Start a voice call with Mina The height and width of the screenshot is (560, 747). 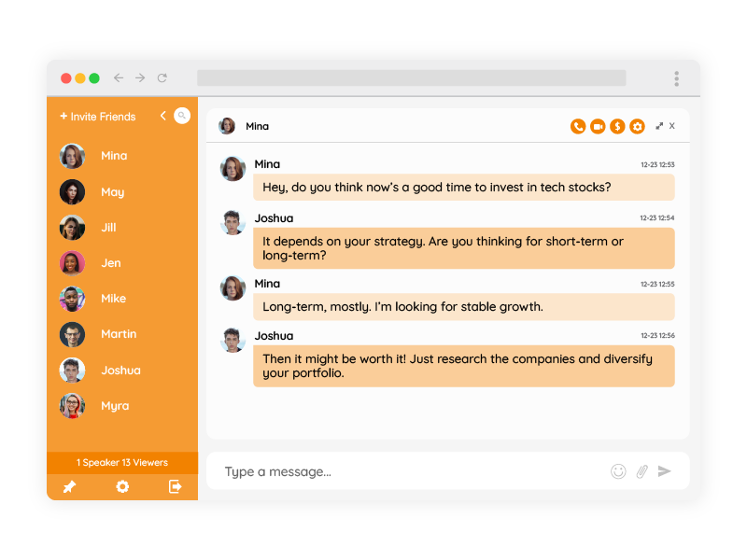click(x=578, y=126)
